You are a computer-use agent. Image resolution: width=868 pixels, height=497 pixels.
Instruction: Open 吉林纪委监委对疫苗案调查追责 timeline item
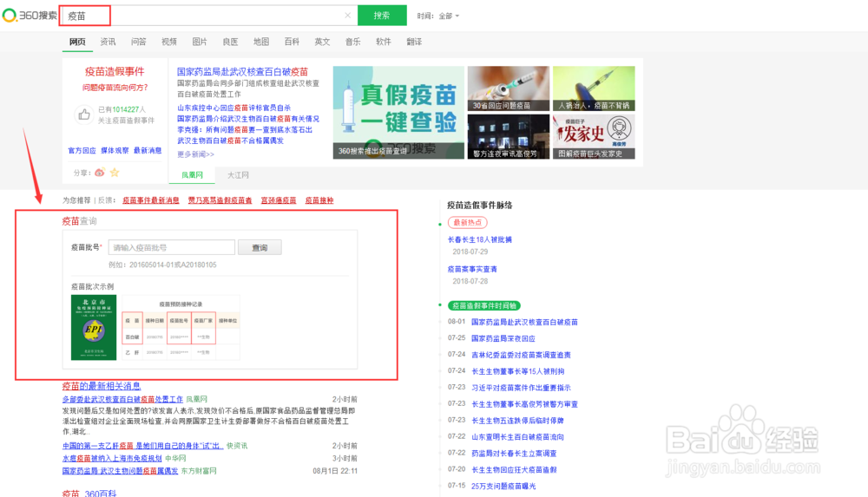coord(521,355)
